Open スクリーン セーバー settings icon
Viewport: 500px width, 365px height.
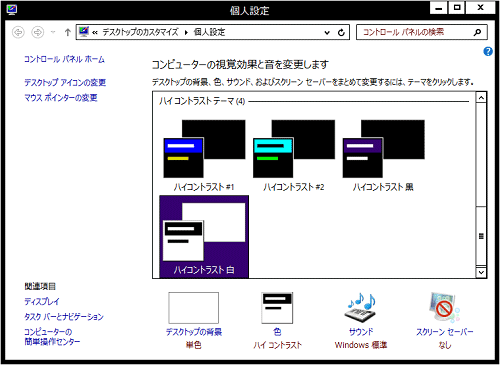(444, 308)
